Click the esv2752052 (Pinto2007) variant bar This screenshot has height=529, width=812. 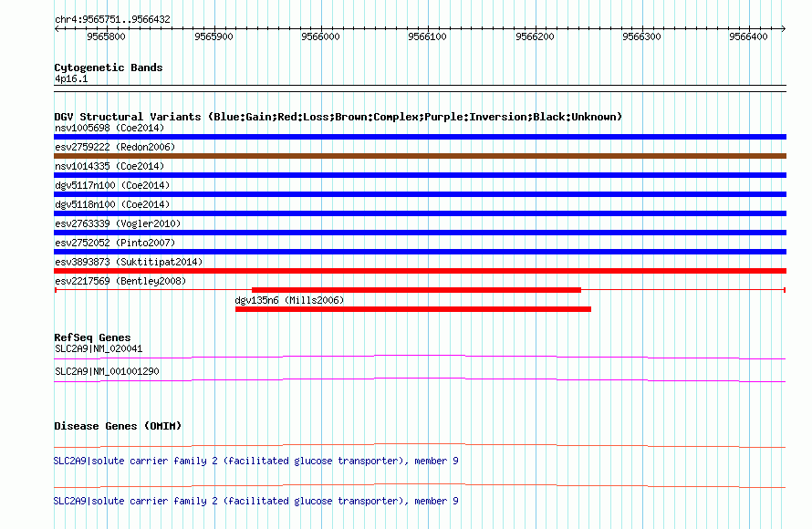coord(420,252)
